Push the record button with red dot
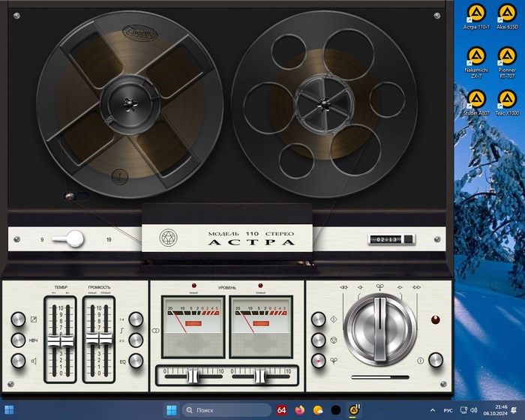Viewport: 525px width, 420px height. (x=319, y=361)
